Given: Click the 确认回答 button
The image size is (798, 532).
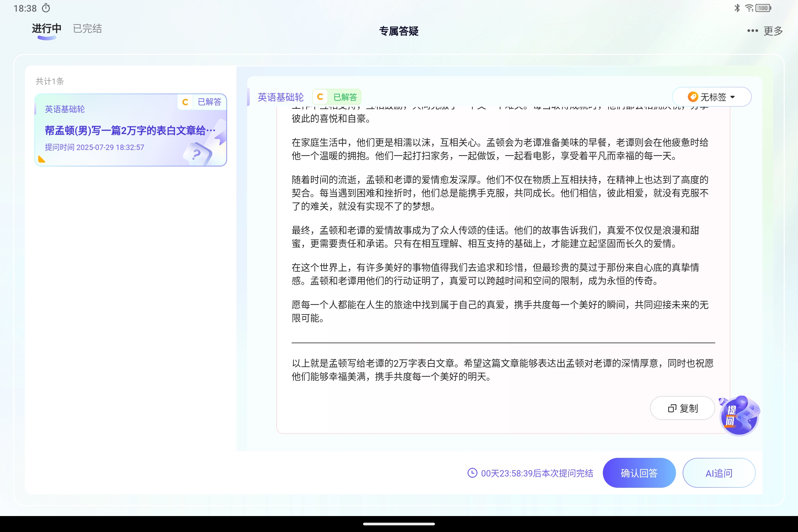Looking at the screenshot, I should [x=639, y=473].
